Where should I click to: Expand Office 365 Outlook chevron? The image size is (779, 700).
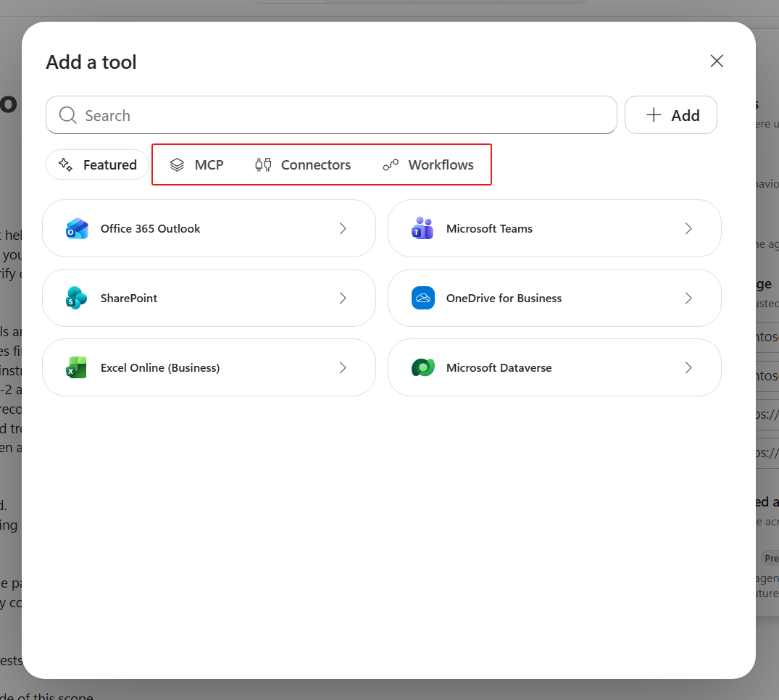[343, 228]
